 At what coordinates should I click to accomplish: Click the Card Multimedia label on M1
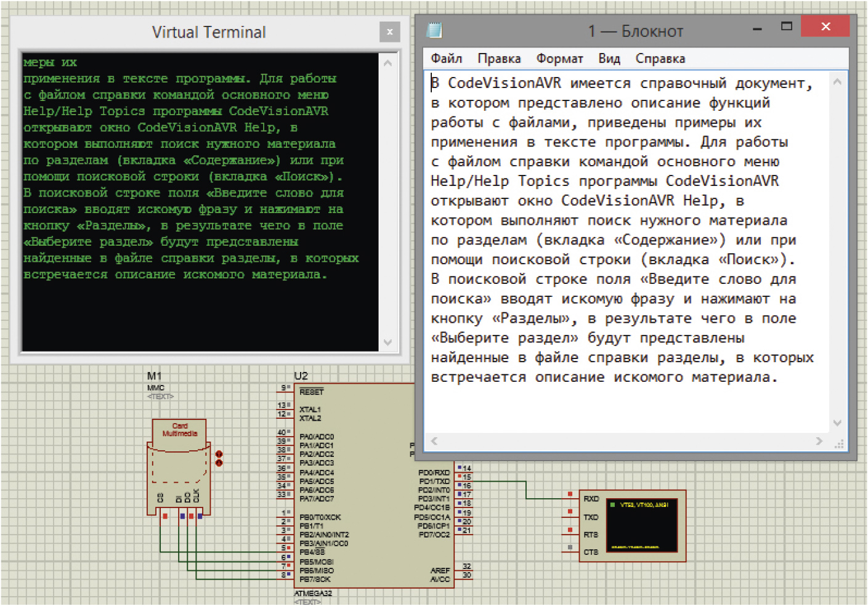click(x=180, y=429)
